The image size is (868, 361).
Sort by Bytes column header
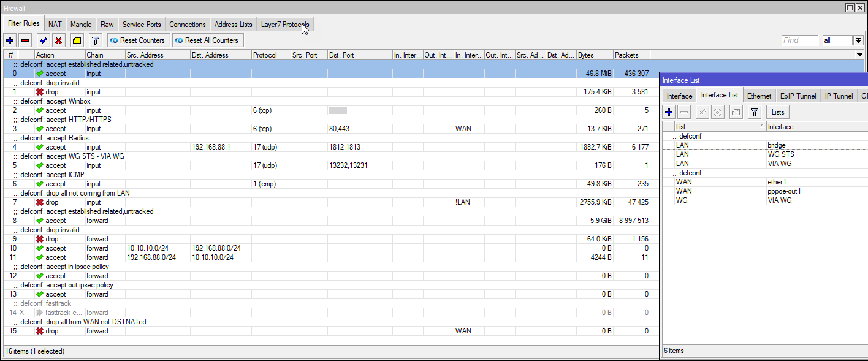(595, 55)
